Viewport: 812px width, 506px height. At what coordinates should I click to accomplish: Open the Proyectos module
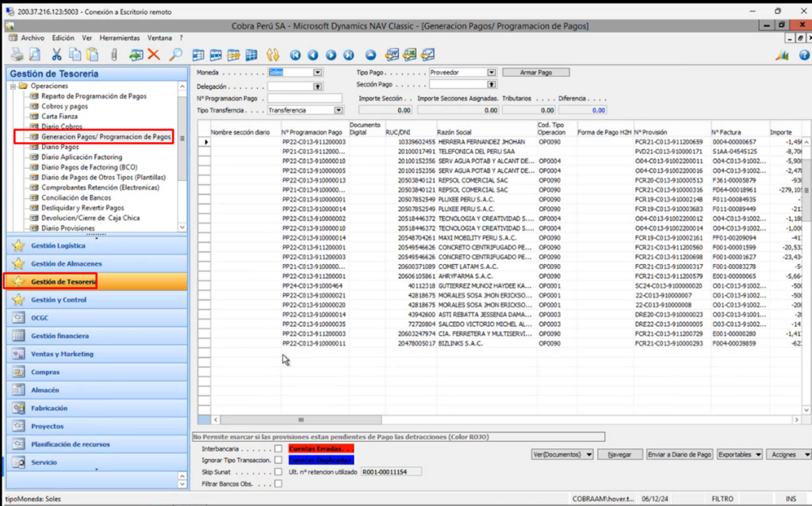(97, 426)
